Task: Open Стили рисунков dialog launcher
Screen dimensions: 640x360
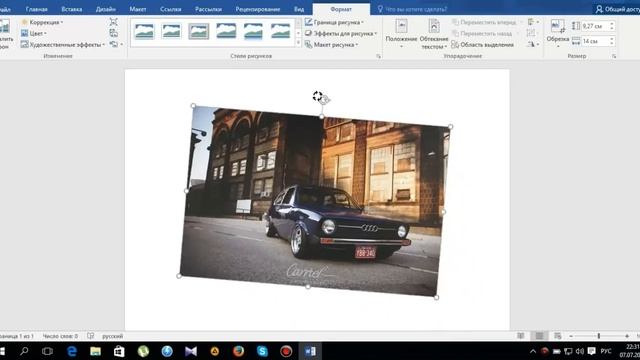Action: coord(378,56)
